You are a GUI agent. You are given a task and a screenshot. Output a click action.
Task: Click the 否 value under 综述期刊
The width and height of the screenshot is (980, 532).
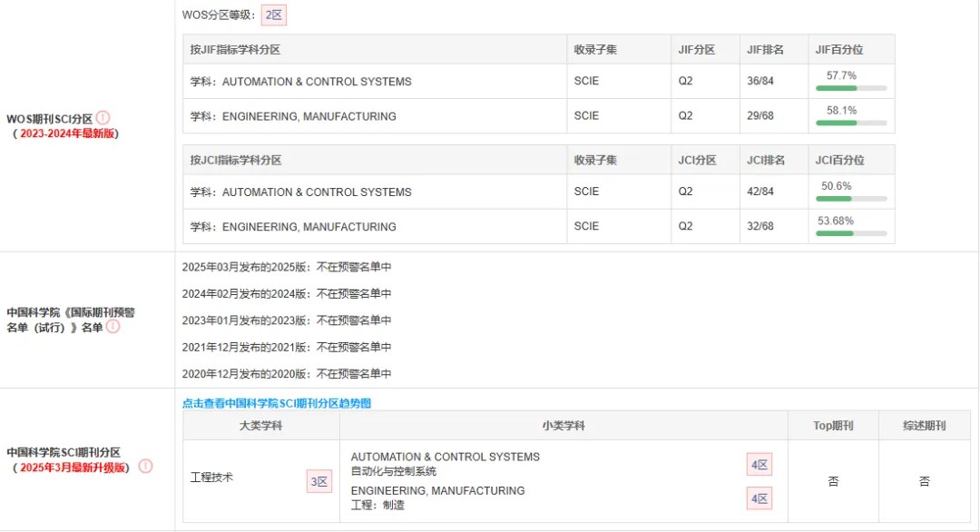925,481
